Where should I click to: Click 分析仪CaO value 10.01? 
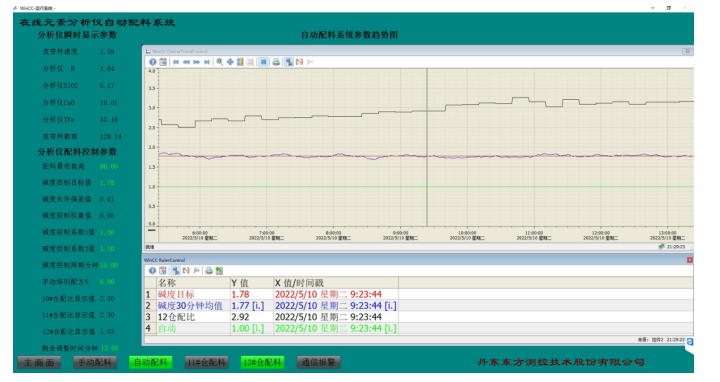click(x=109, y=102)
